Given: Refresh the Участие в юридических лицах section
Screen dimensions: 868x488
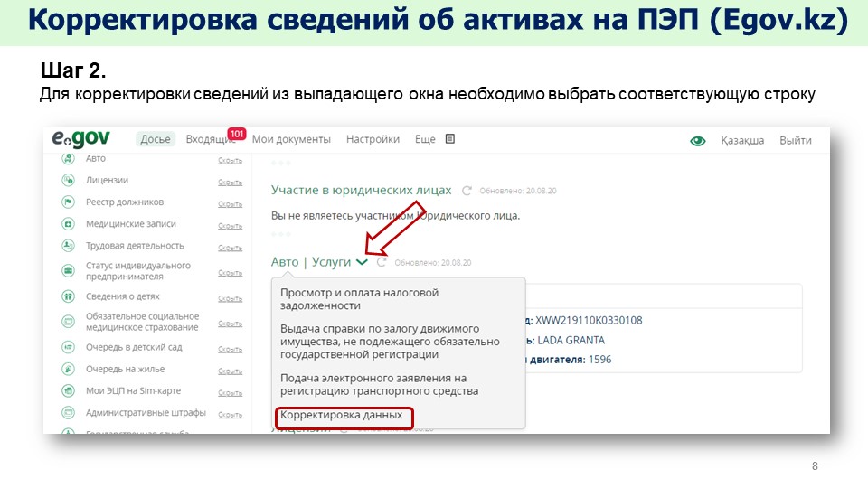Looking at the screenshot, I should (467, 191).
